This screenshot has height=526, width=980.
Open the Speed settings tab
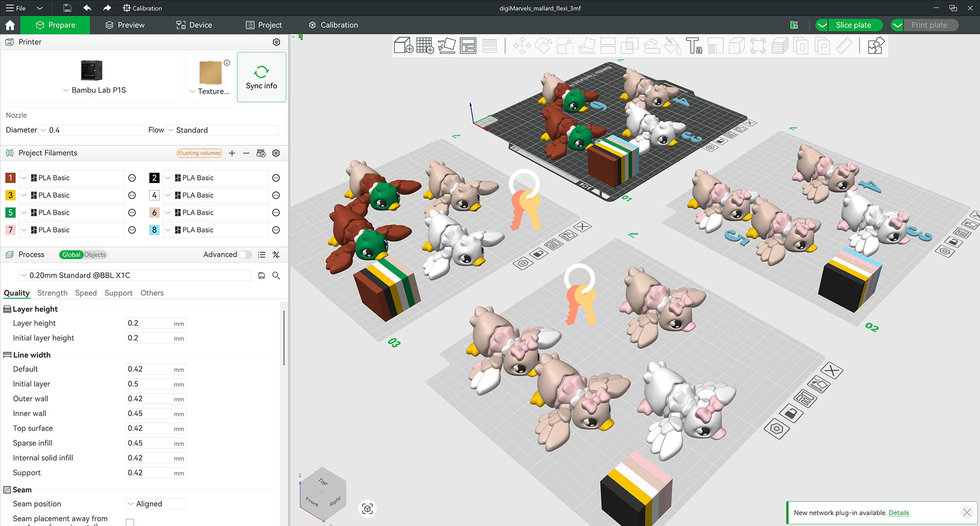coord(86,293)
